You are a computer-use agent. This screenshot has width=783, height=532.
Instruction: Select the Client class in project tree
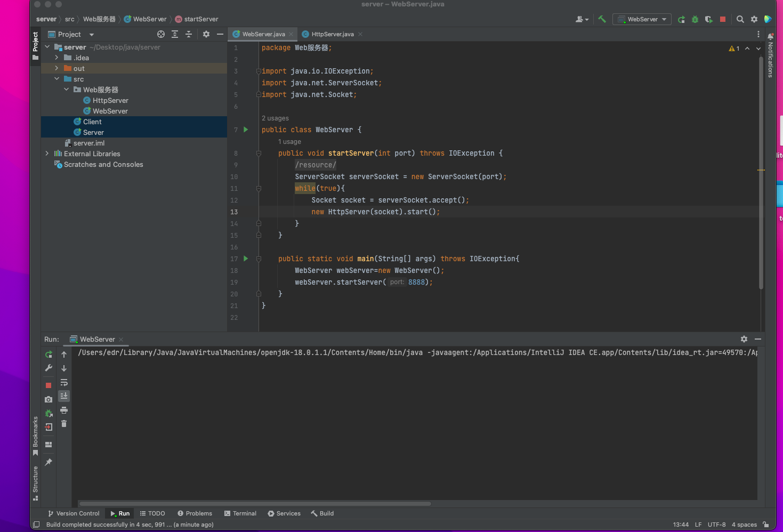(92, 122)
